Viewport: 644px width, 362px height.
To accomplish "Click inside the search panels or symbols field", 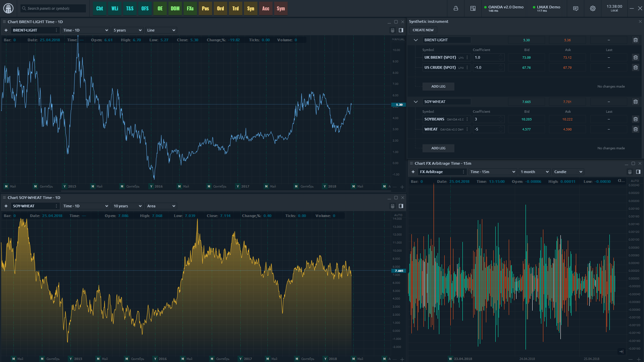I will tap(53, 8).
